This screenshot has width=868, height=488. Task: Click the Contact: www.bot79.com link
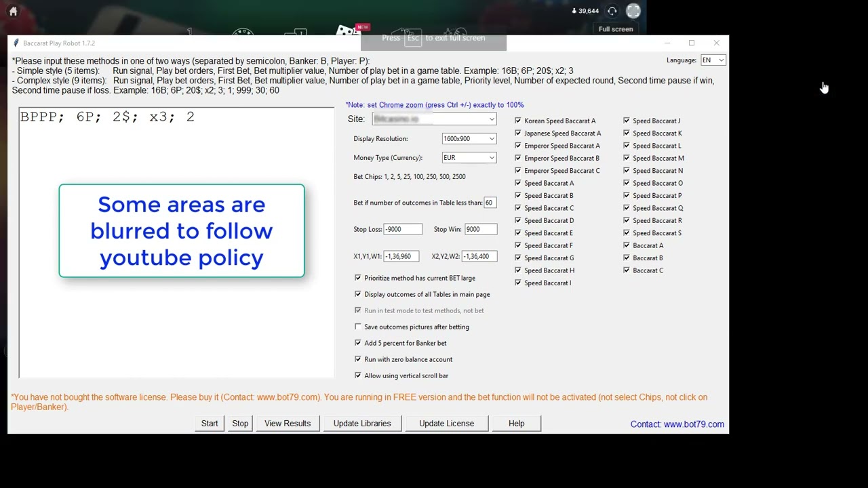(x=677, y=424)
